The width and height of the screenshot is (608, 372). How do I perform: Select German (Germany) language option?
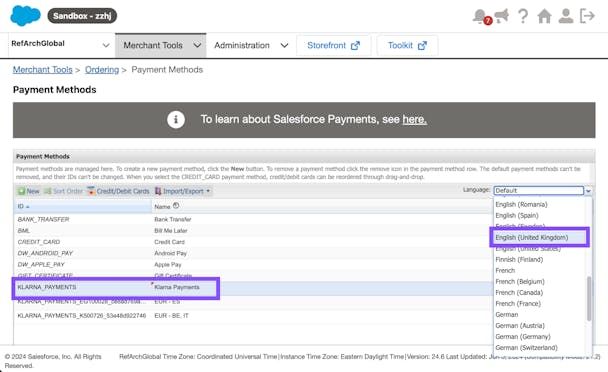click(x=523, y=337)
